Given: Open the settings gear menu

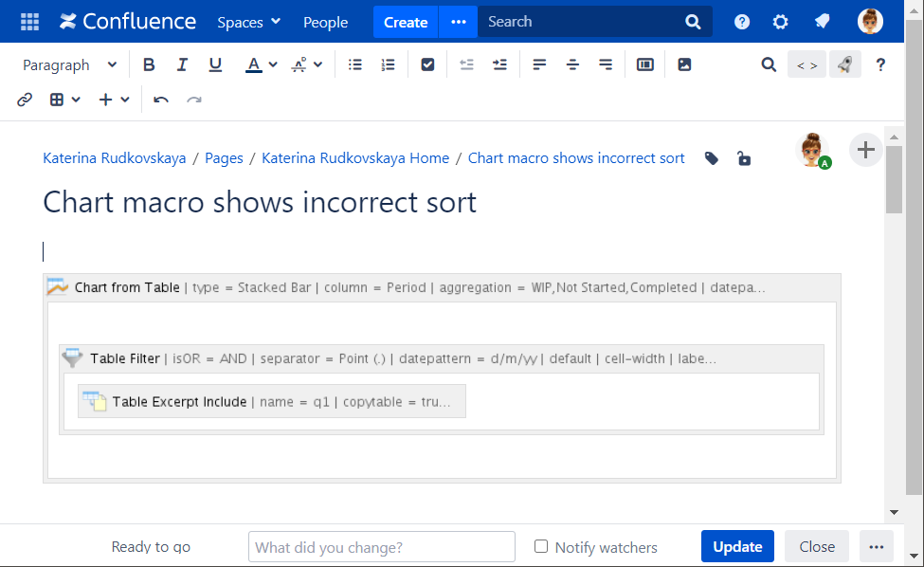Looking at the screenshot, I should pyautogui.click(x=780, y=22).
